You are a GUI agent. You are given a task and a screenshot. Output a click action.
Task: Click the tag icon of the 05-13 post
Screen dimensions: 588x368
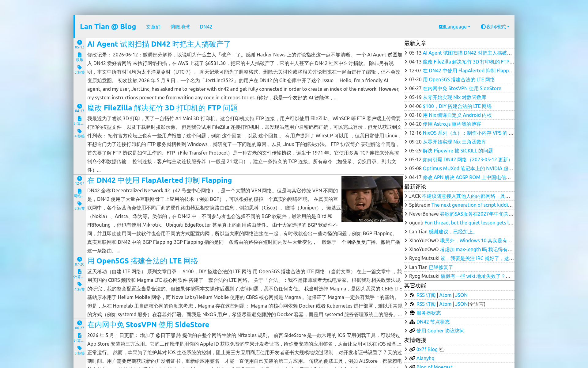tap(80, 67)
